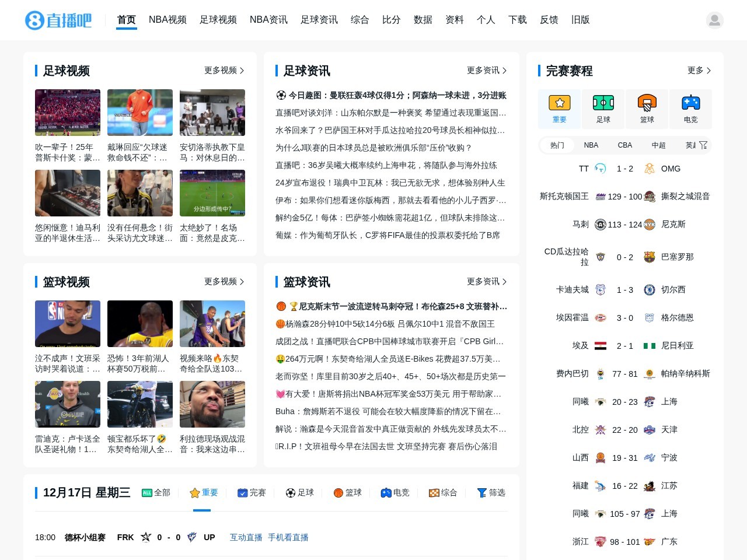Click the 直播吧 site logo

pyautogui.click(x=58, y=19)
